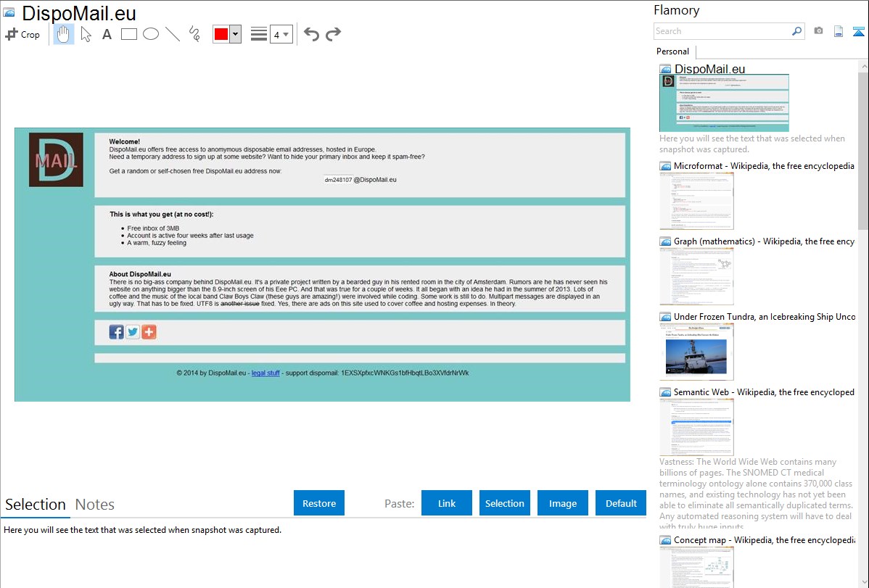Screen dimensions: 869x588
Task: Open the Graph (mathematics) snapshot thumbnail
Action: pyautogui.click(x=696, y=276)
